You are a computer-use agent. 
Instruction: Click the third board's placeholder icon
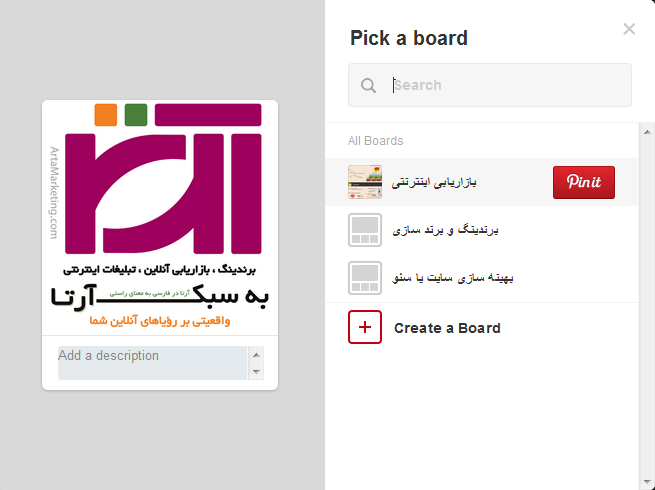(365, 277)
